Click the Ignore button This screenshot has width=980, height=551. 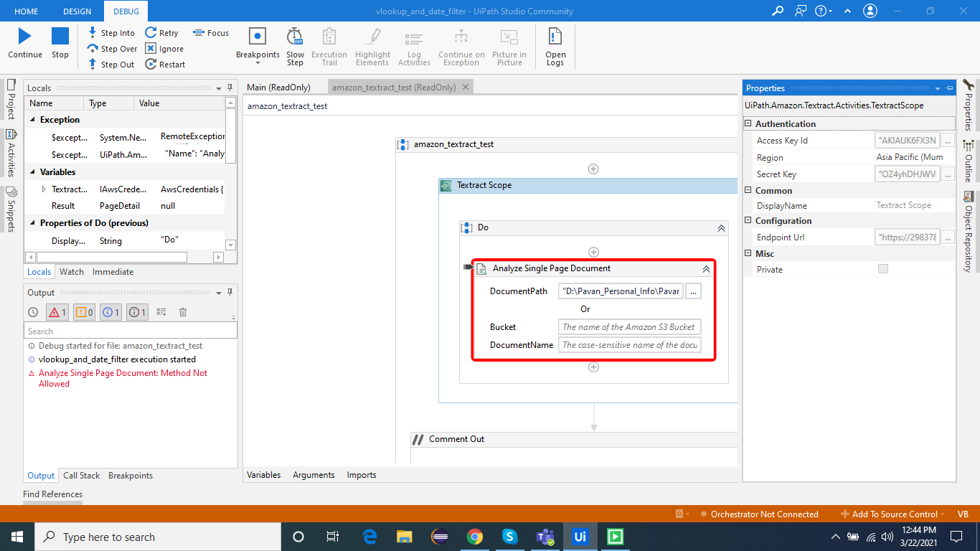point(164,49)
